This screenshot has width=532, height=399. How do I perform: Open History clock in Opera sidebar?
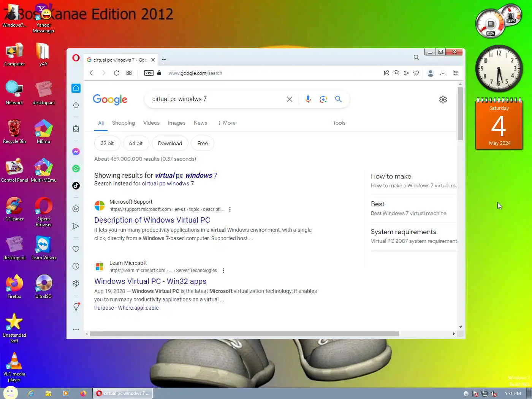tap(76, 266)
